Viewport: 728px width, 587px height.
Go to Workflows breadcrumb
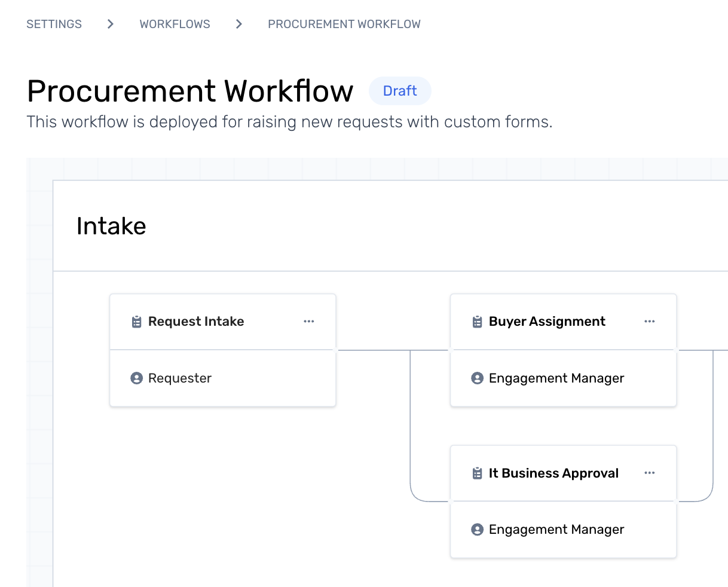click(x=175, y=24)
